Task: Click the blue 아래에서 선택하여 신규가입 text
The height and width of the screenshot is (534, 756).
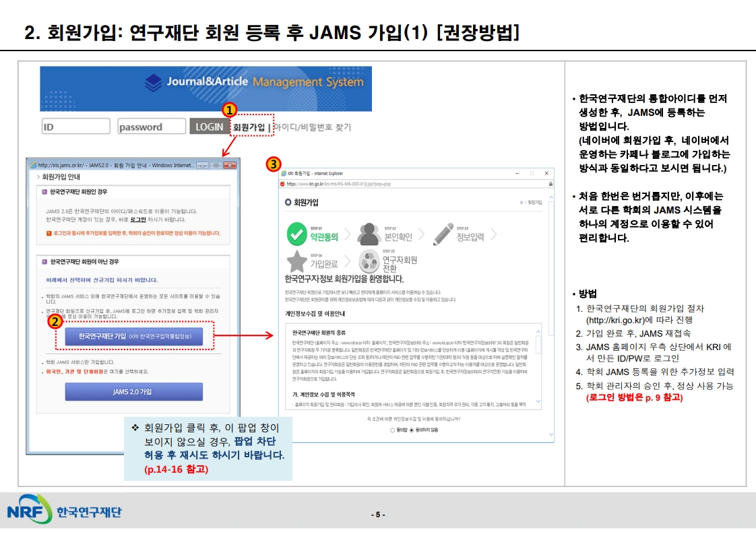Action: click(x=102, y=280)
